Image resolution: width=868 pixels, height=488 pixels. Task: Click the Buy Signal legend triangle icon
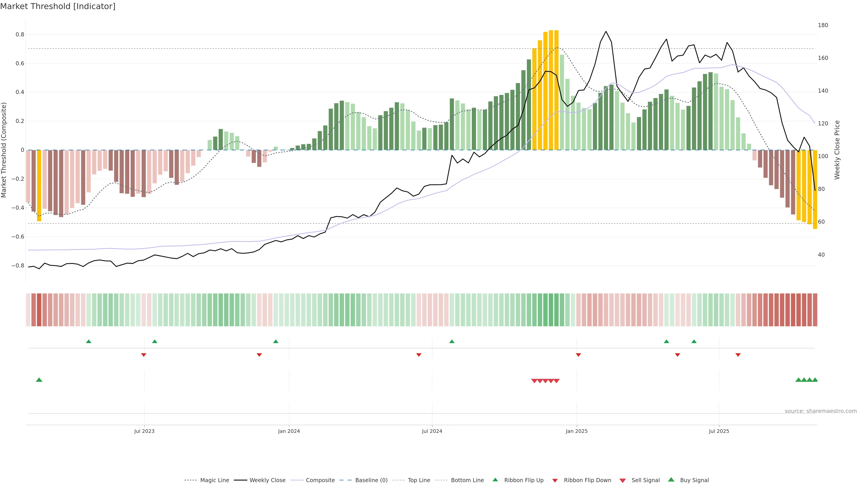671,480
